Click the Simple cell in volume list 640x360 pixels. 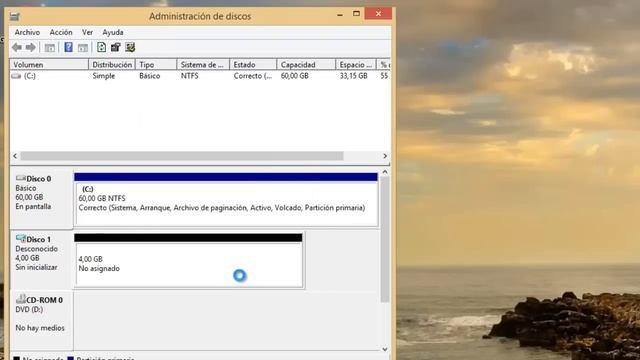[x=104, y=76]
